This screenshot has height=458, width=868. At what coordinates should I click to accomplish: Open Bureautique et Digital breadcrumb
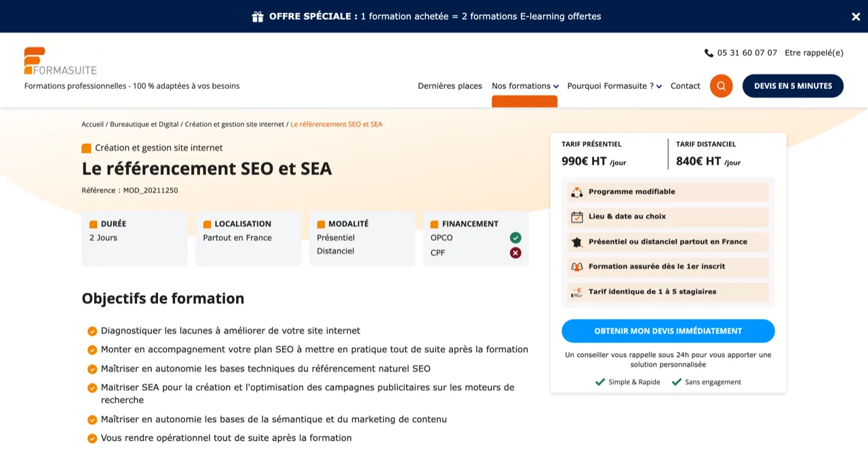click(x=144, y=124)
